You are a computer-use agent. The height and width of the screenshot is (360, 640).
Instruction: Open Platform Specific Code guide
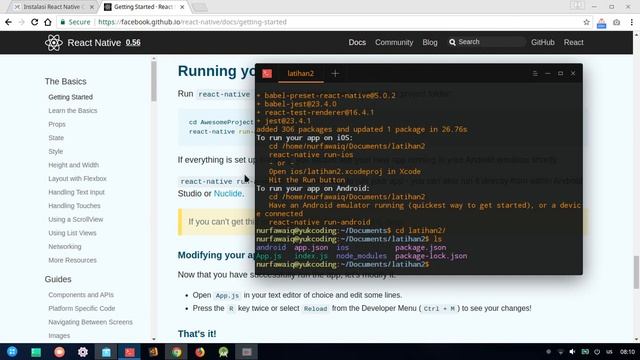click(82, 309)
